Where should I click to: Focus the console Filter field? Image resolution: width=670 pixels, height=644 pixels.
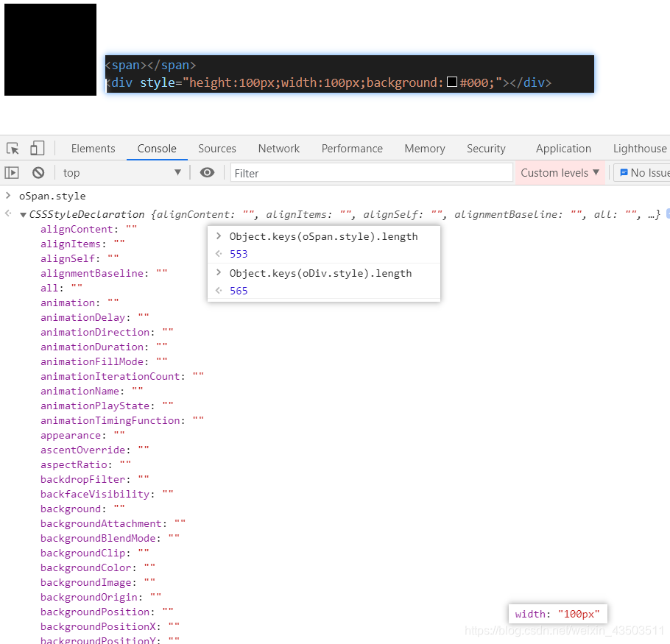pos(371,173)
